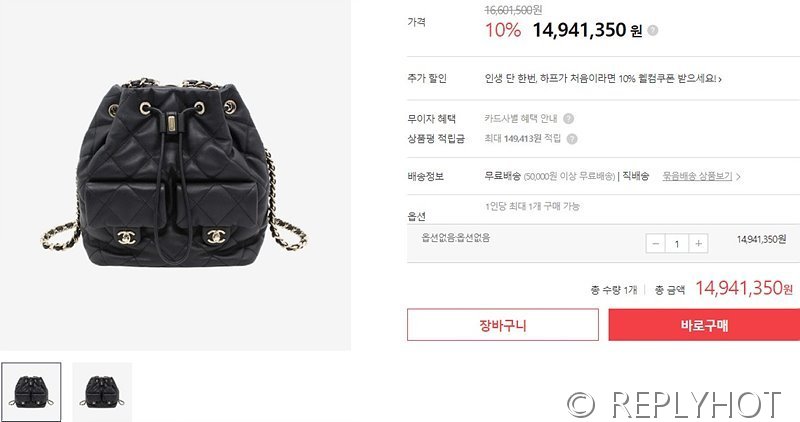Screen dimensions: 800x422
Task: Add item with the 장바구니 button
Action: point(503,325)
